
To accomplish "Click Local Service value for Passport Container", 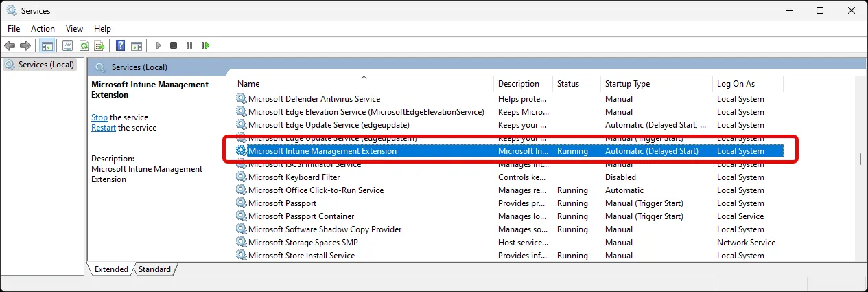I will click(x=740, y=216).
